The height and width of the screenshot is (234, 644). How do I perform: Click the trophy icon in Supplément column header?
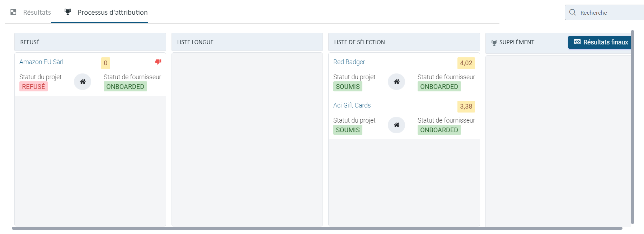coord(494,43)
